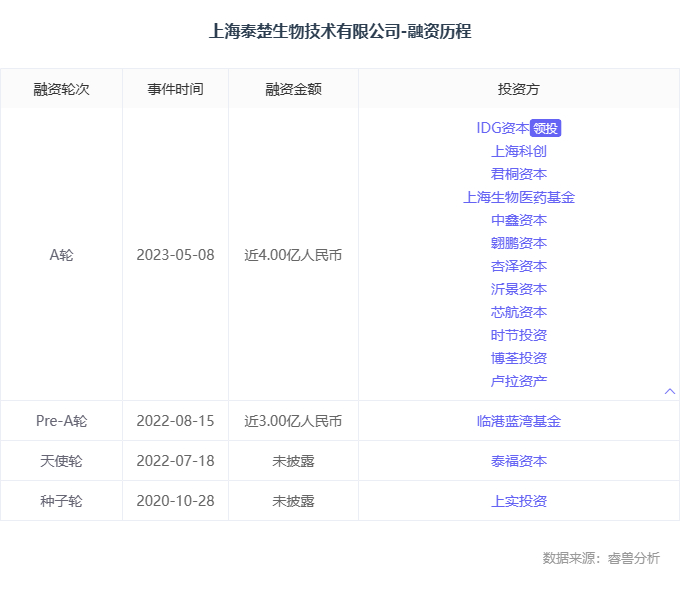
Task: Select the 投资方 column header
Action: pyautogui.click(x=519, y=89)
